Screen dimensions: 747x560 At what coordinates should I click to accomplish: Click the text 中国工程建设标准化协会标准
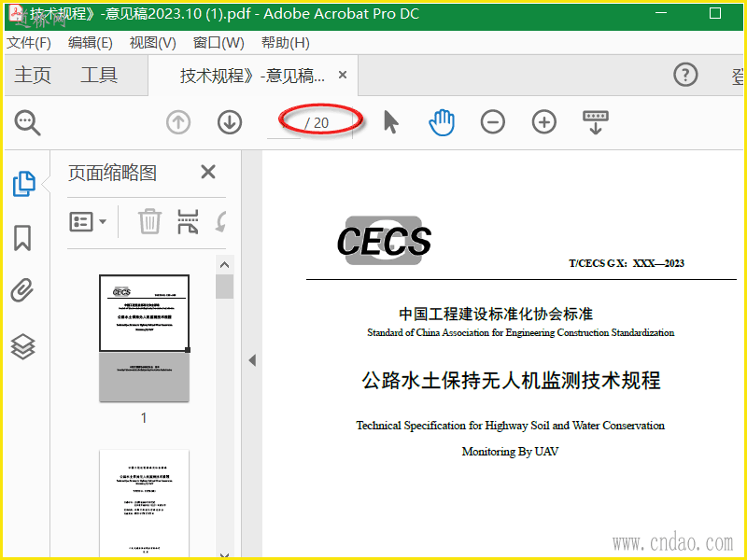(x=496, y=314)
